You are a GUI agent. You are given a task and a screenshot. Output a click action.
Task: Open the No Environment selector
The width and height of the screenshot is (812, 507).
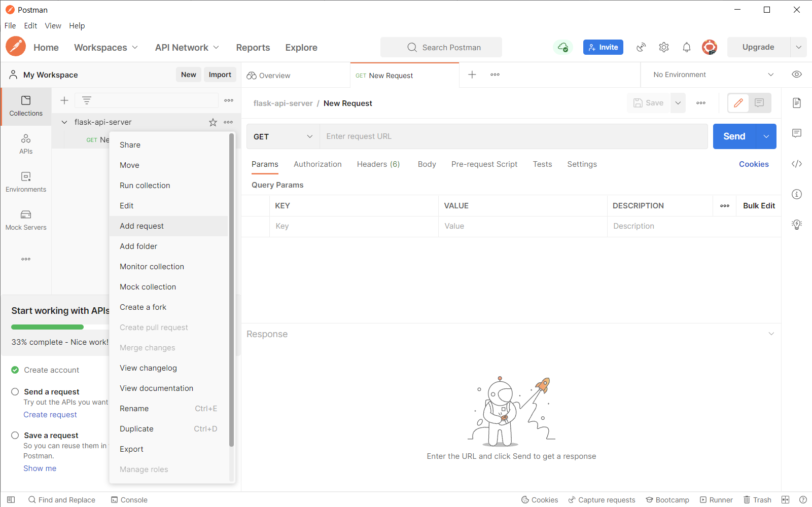(x=713, y=75)
